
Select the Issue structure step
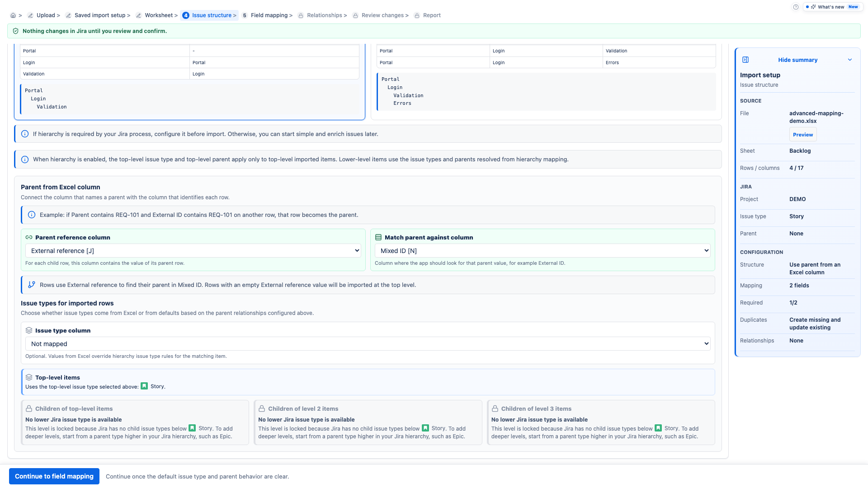209,15
